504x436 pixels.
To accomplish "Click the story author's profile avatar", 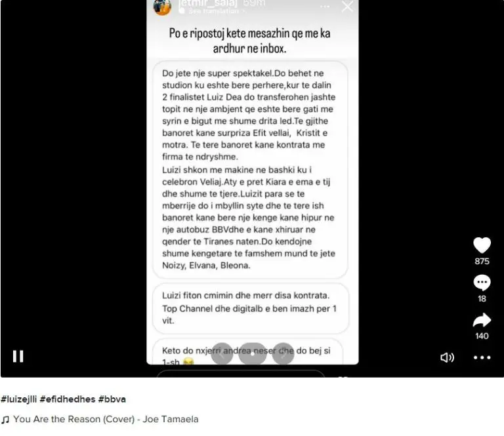I will 162,7.
